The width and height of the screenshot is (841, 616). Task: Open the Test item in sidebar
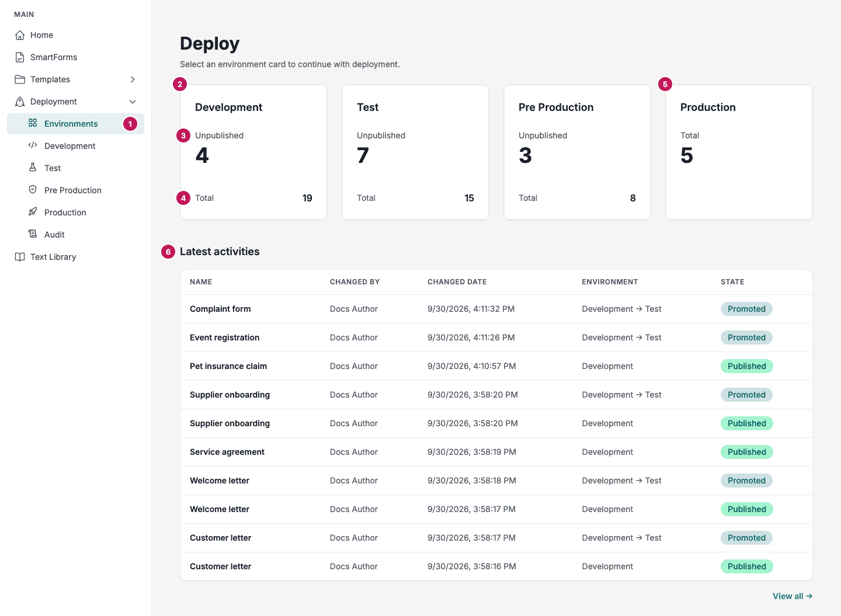75,168
